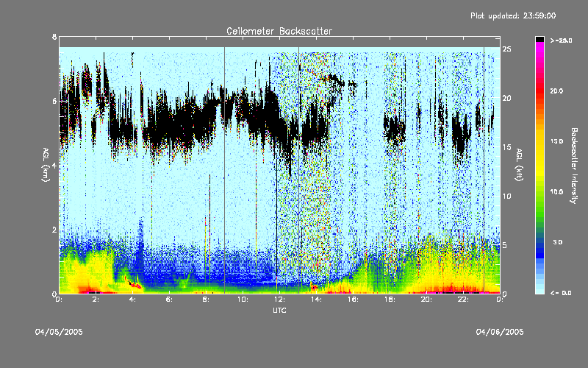
Task: Click the gray vertical line near 23 UTC
Action: [x=484, y=170]
